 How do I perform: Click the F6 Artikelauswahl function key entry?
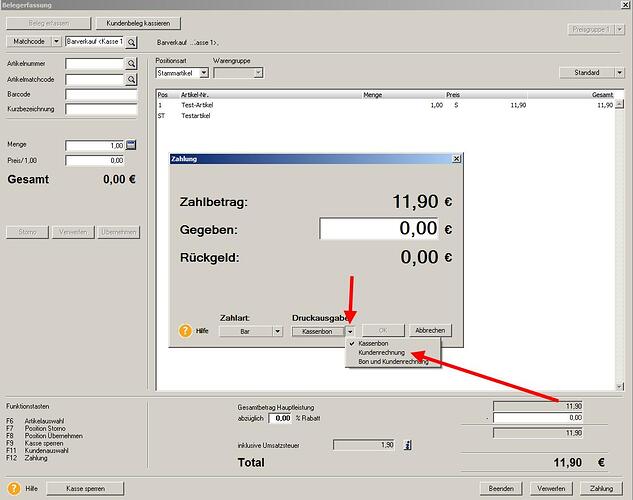coord(35,421)
